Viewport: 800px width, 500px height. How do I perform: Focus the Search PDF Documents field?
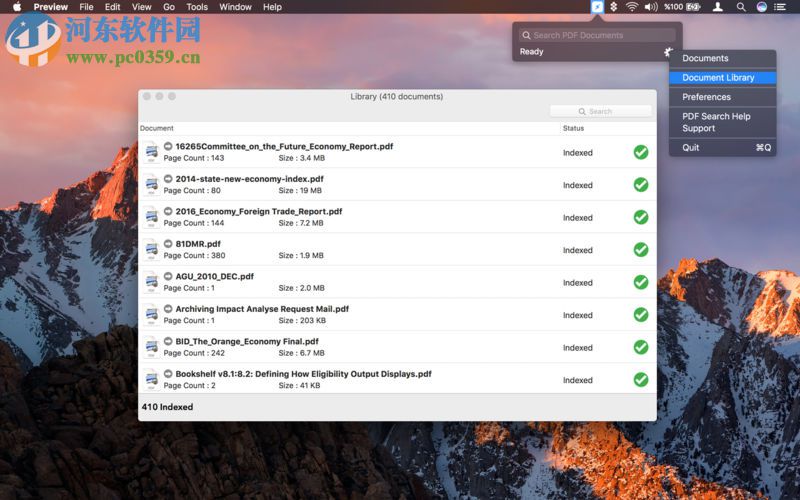point(597,35)
